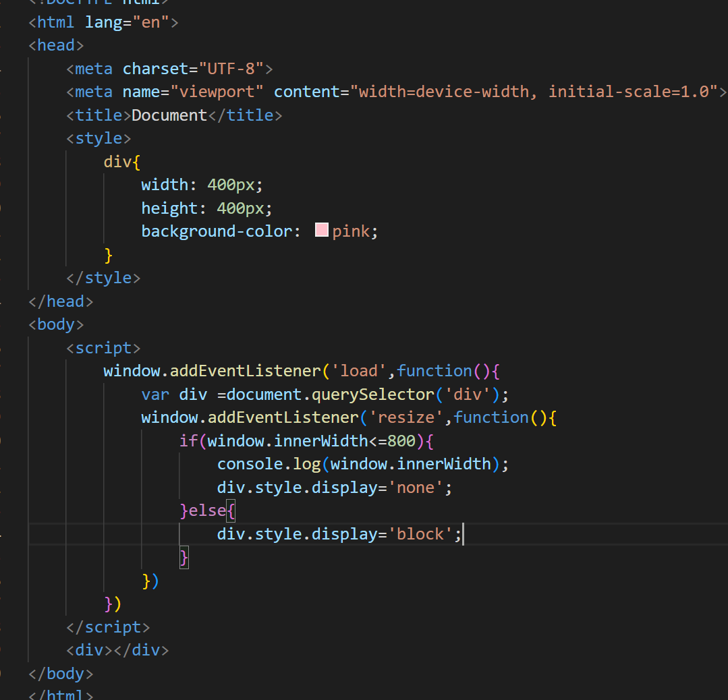Image resolution: width=728 pixels, height=700 pixels.
Task: Click on 'pink' color value text
Action: (x=351, y=231)
